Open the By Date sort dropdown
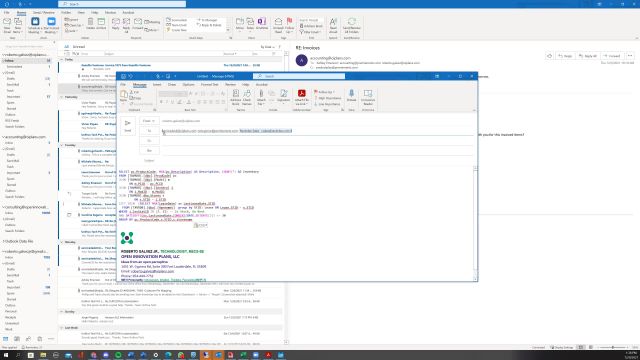Viewport: 640px width, 360px height. click(267, 47)
